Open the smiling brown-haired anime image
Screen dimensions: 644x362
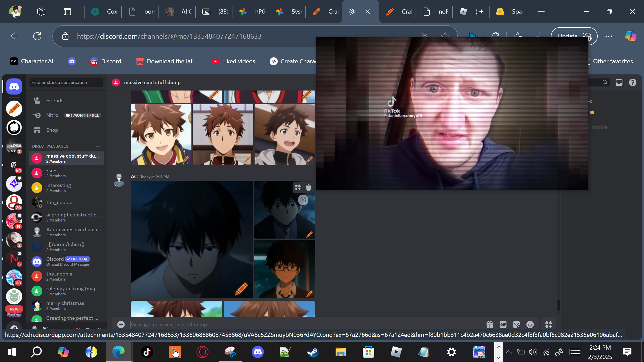click(x=161, y=135)
